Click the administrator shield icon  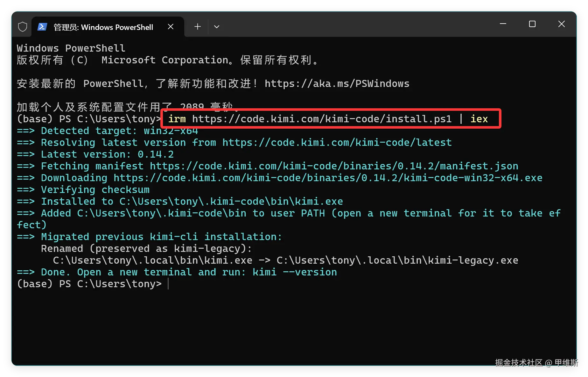(23, 27)
